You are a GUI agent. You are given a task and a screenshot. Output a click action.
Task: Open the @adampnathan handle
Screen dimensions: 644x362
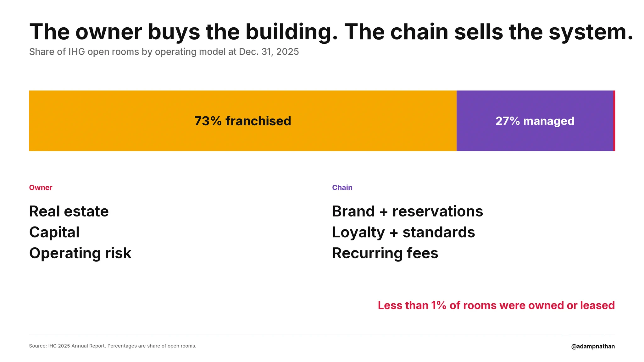pos(593,346)
